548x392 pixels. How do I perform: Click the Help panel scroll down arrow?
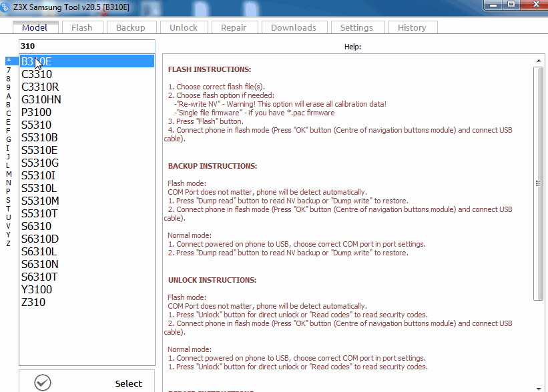pos(539,388)
